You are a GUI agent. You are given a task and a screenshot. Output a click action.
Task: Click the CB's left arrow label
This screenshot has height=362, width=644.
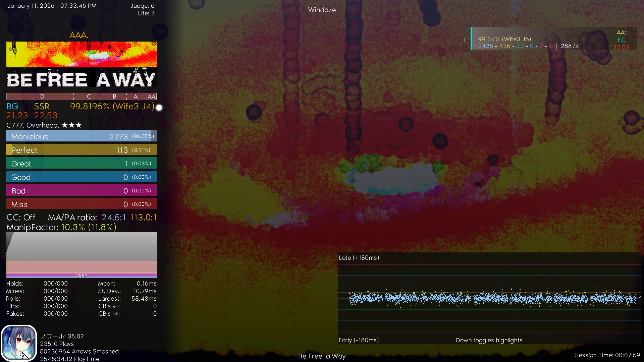(109, 306)
